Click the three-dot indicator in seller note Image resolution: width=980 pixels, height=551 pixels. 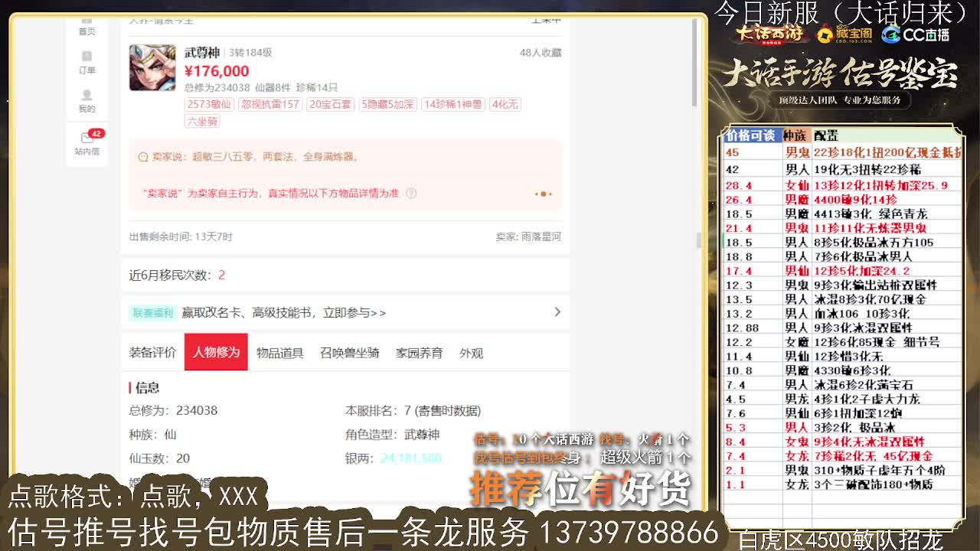[543, 194]
